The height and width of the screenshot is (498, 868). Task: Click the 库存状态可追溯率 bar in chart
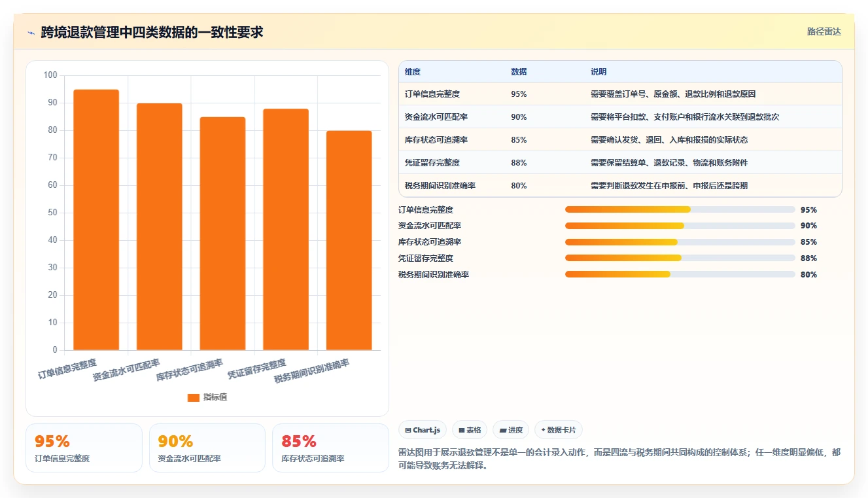222,234
